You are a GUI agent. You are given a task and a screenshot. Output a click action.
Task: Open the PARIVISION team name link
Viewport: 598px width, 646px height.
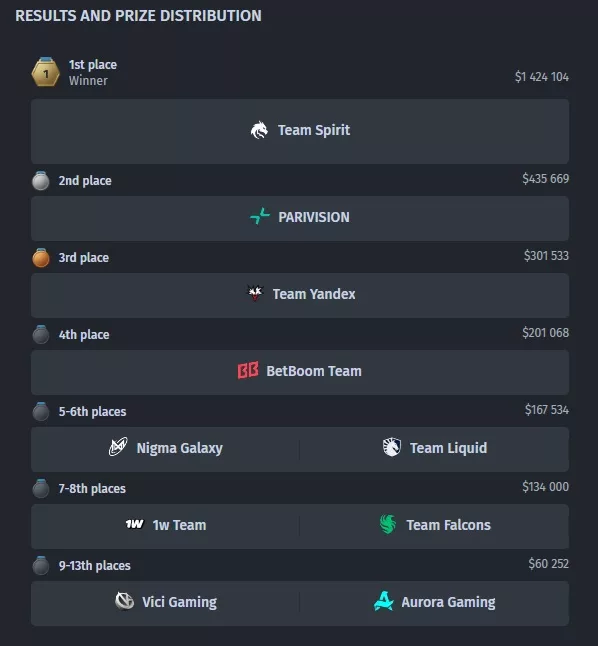314,217
